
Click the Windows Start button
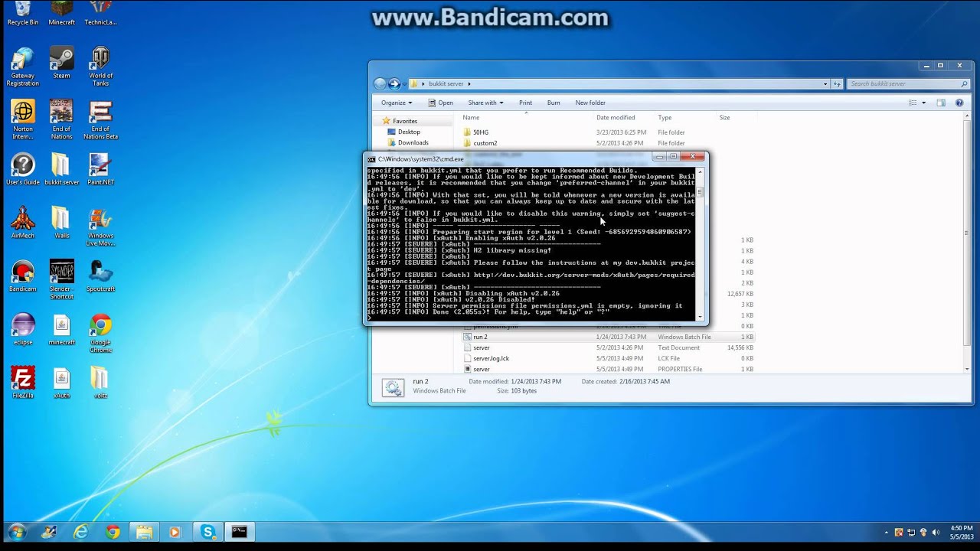(16, 532)
